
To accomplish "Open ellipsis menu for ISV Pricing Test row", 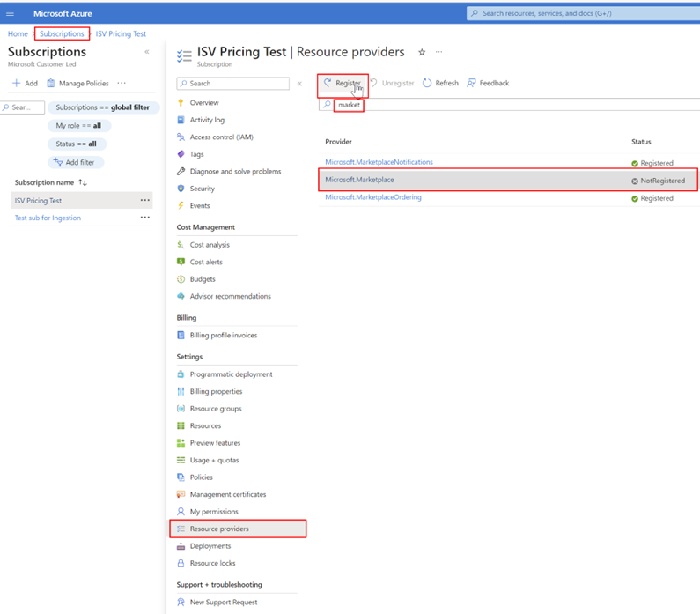I will pos(145,201).
